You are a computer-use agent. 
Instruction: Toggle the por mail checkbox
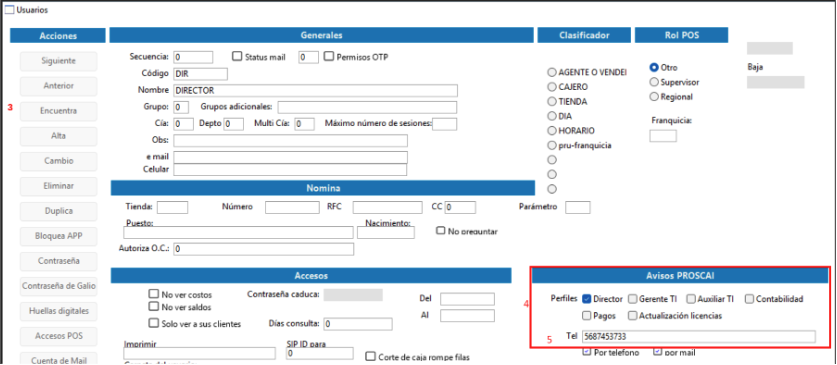tap(657, 352)
